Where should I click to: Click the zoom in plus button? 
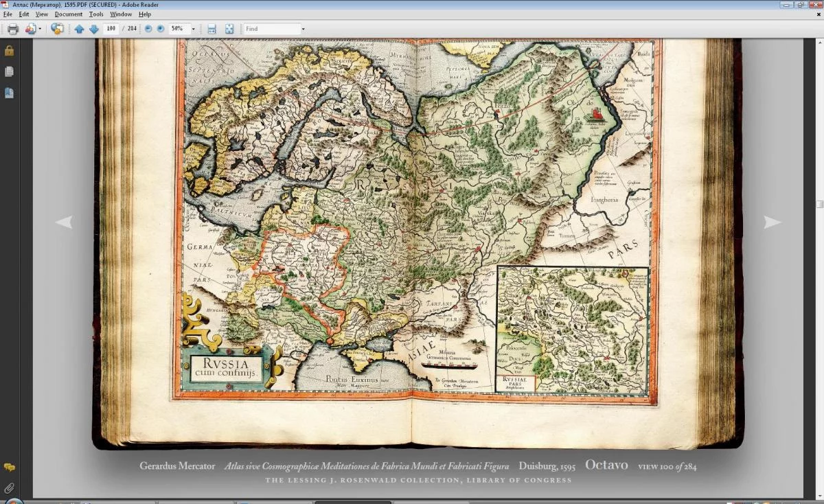(x=161, y=29)
